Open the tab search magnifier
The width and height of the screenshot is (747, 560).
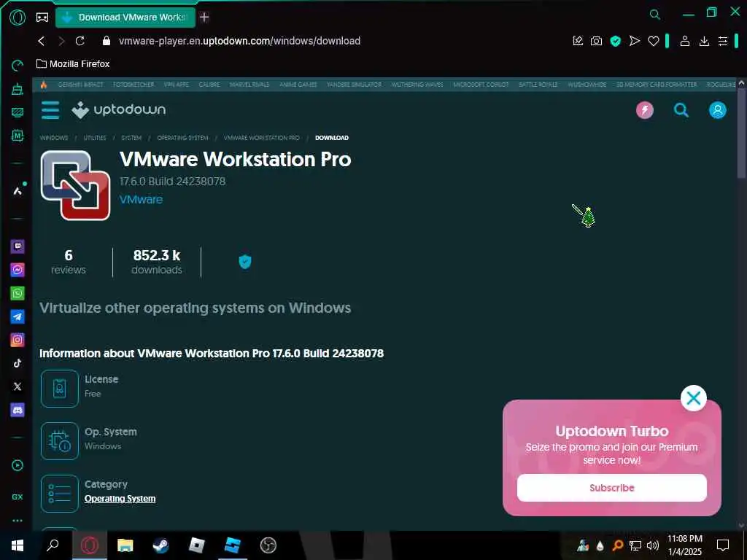point(655,15)
